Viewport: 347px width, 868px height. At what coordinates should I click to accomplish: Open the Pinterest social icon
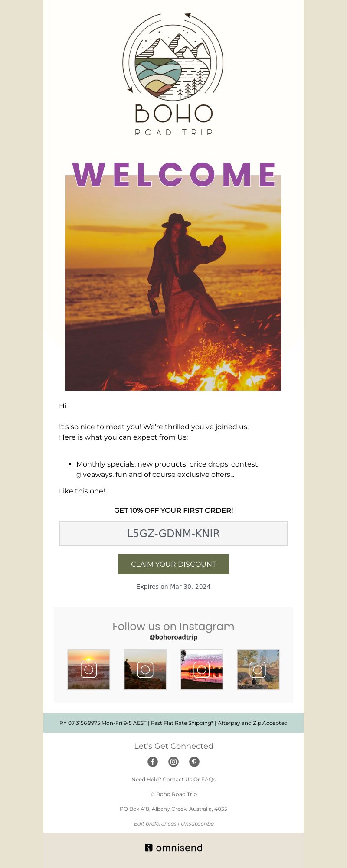click(194, 762)
